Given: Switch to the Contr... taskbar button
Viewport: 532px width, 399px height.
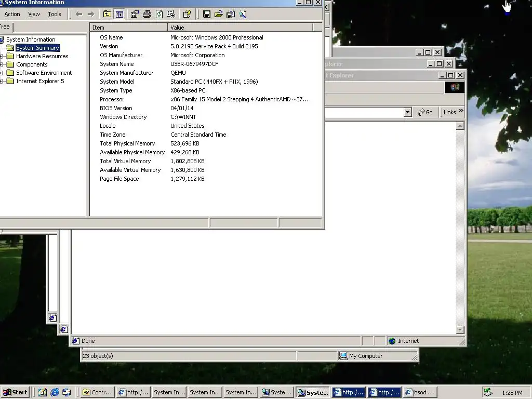Looking at the screenshot, I should [97, 392].
